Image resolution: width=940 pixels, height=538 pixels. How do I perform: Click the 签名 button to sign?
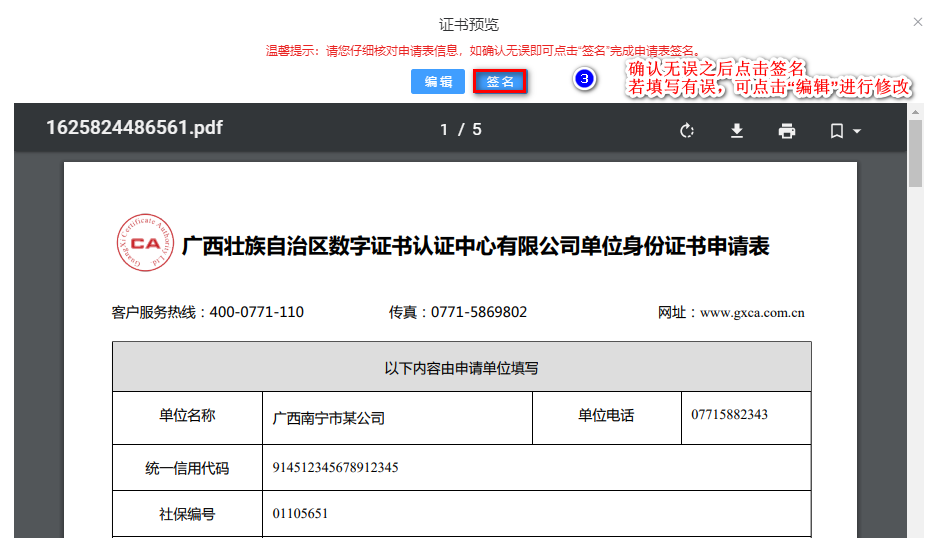pos(500,82)
